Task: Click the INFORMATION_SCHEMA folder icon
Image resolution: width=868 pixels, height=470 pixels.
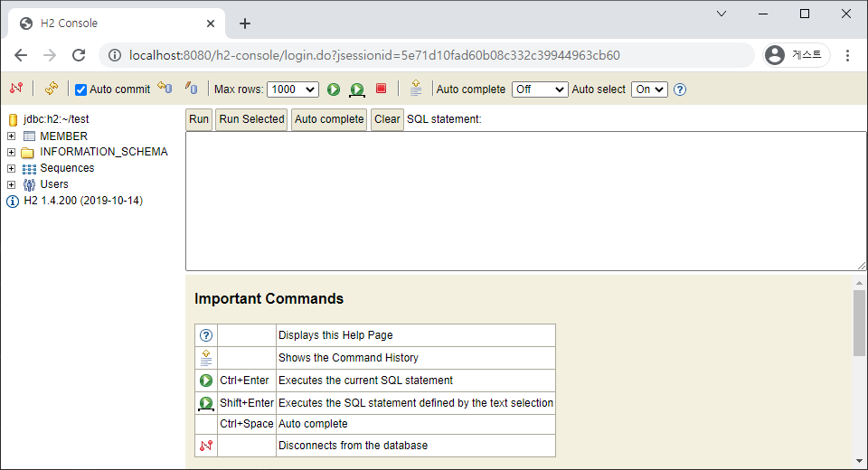Action: 28,153
